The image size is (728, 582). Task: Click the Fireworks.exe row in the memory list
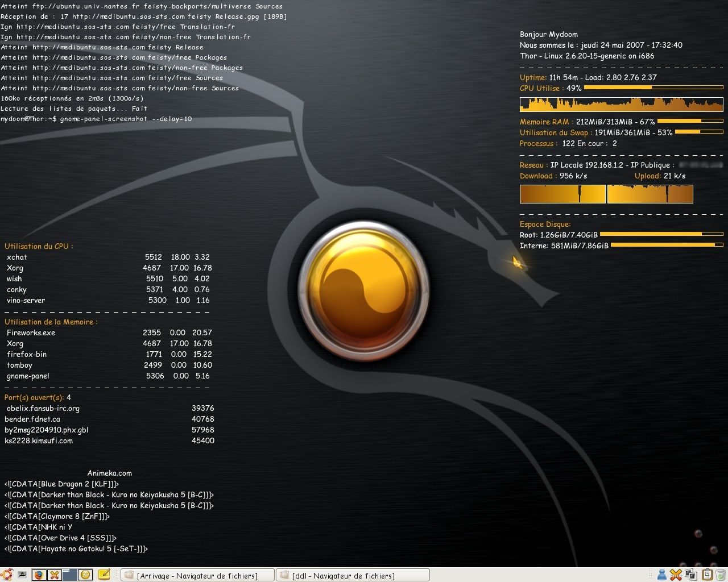point(109,332)
